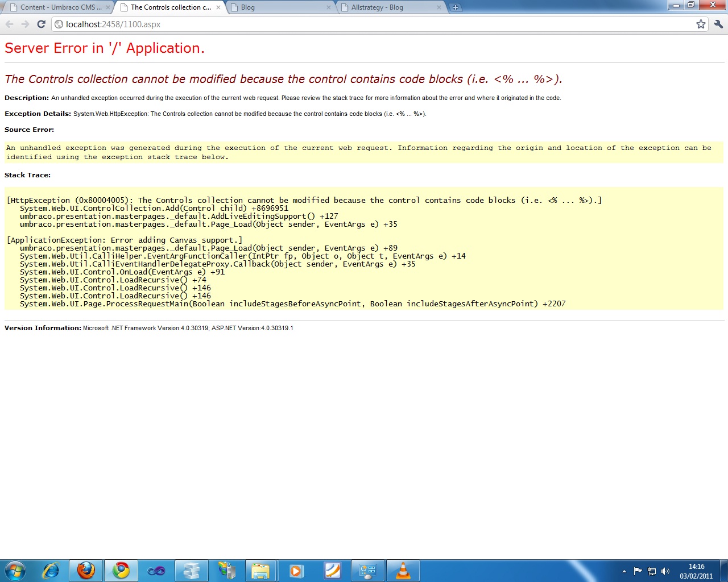Open a new tab with the plus button
The image size is (728, 582).
tap(455, 7)
